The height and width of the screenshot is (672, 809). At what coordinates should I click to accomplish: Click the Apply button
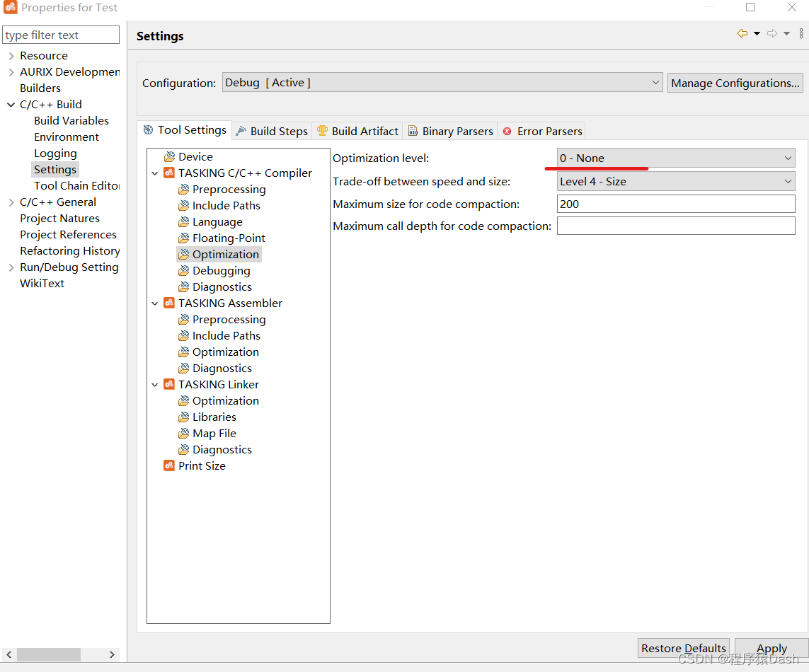pyautogui.click(x=771, y=648)
